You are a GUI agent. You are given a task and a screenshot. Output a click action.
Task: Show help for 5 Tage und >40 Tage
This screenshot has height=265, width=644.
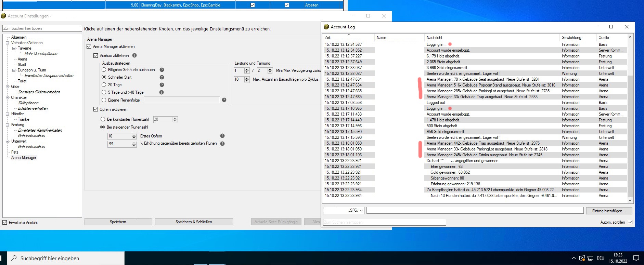pos(162,92)
